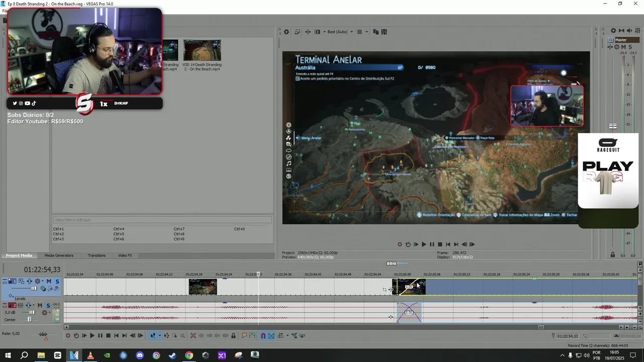This screenshot has height=362, width=644.
Task: Open the Best (Auto) preview quality dropdown
Action: pos(340,32)
